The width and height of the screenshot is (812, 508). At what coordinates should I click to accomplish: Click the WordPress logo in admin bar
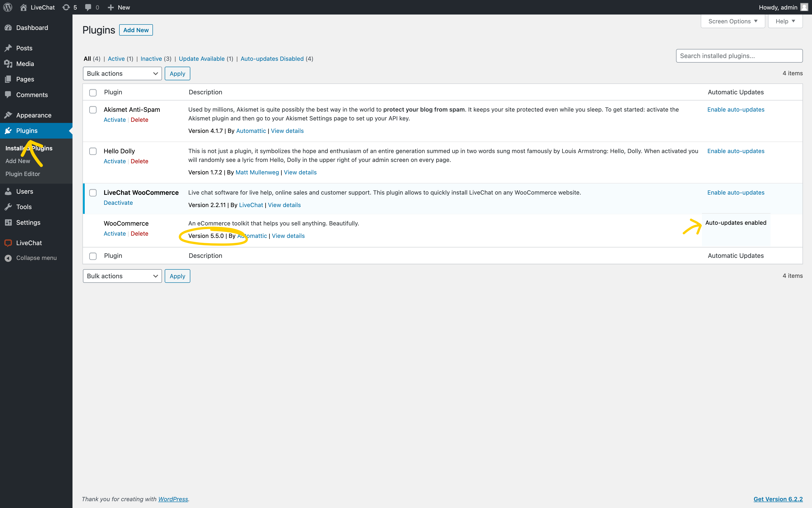pyautogui.click(x=8, y=7)
